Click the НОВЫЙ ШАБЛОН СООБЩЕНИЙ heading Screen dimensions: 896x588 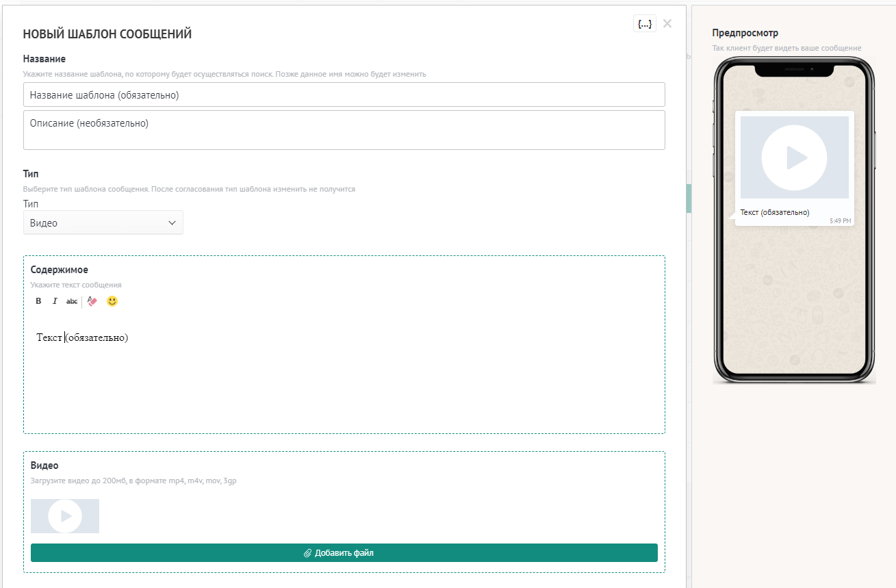pyautogui.click(x=107, y=34)
